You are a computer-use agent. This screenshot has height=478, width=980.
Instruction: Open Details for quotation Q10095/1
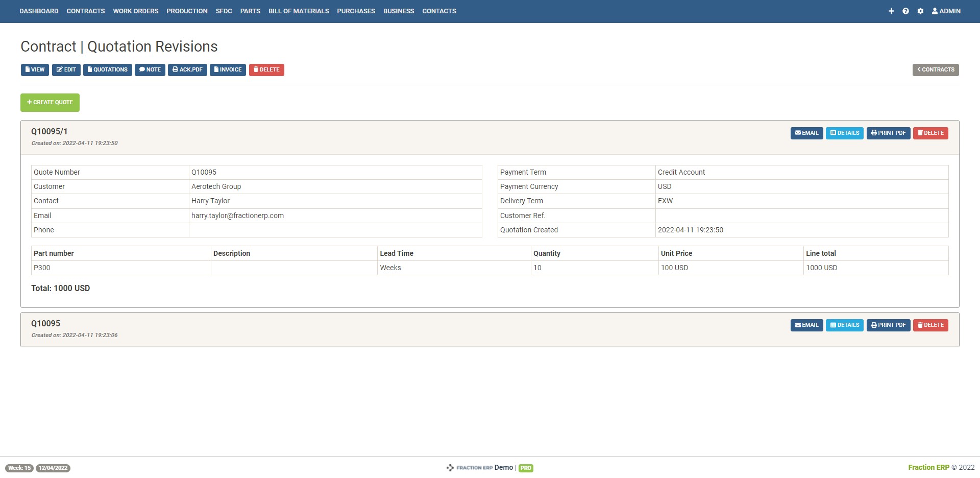[x=845, y=133]
